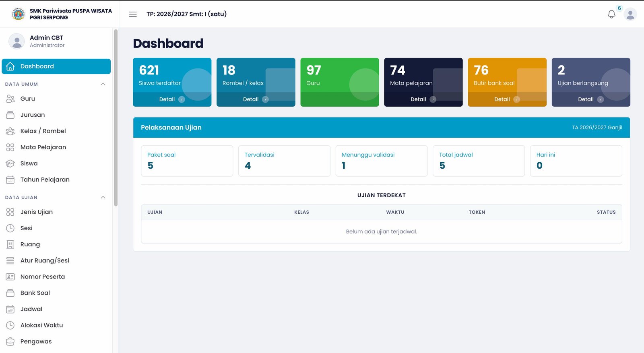Select the Dashboard menu item
The height and width of the screenshot is (353, 644).
coord(56,66)
